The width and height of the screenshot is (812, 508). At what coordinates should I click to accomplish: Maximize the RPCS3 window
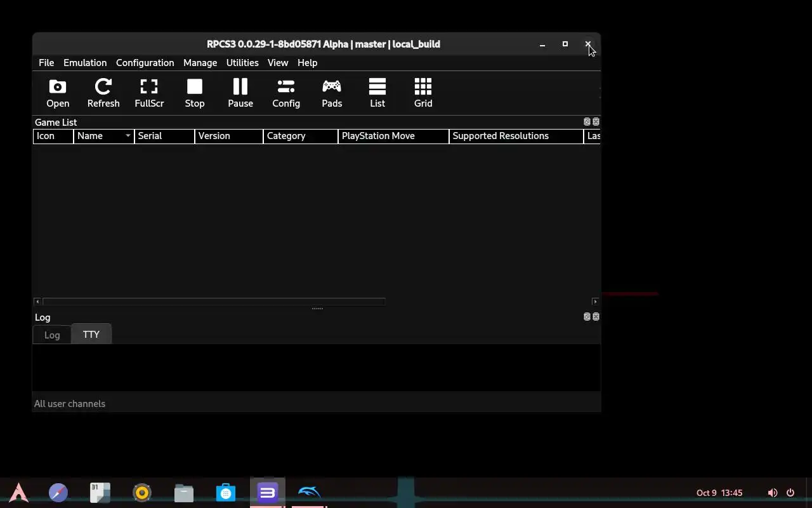[565, 44]
